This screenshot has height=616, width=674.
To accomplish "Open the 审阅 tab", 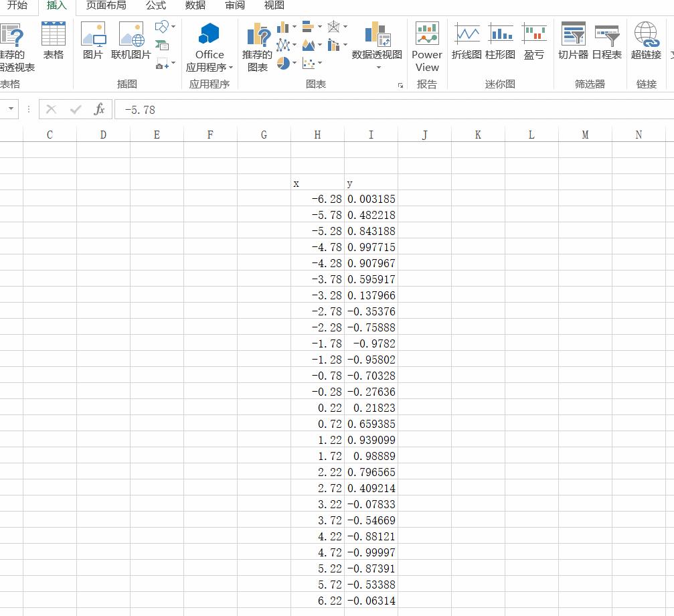I will coord(235,5).
